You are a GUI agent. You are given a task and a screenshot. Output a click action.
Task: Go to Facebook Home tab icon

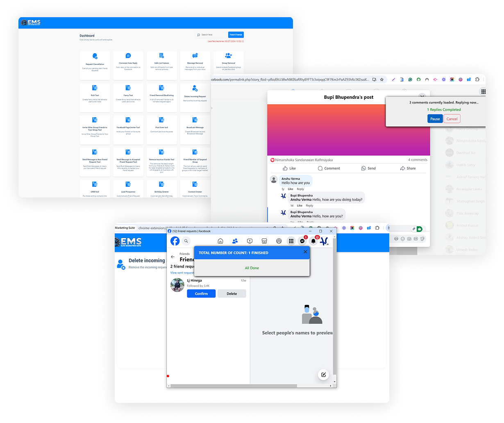[x=220, y=241]
